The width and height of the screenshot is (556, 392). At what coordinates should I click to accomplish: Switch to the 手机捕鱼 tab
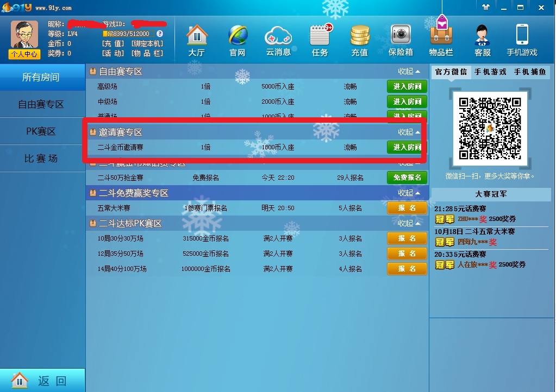530,72
